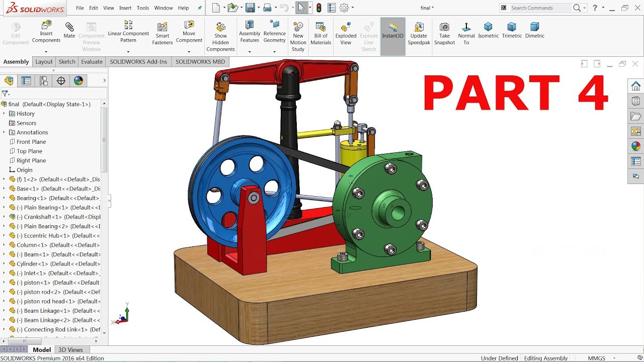Image resolution: width=644 pixels, height=362 pixels.
Task: Click the Print icon
Action: coord(268,8)
